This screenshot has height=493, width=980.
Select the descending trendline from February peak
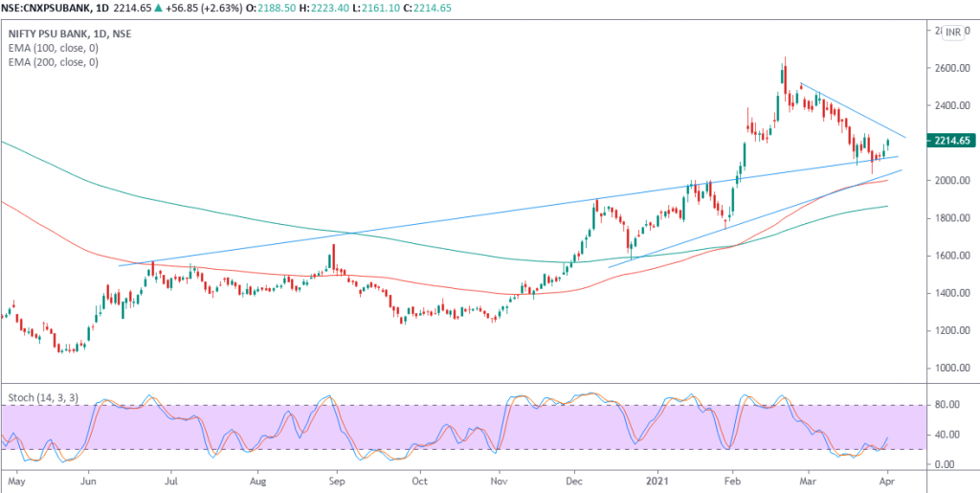coord(852,109)
